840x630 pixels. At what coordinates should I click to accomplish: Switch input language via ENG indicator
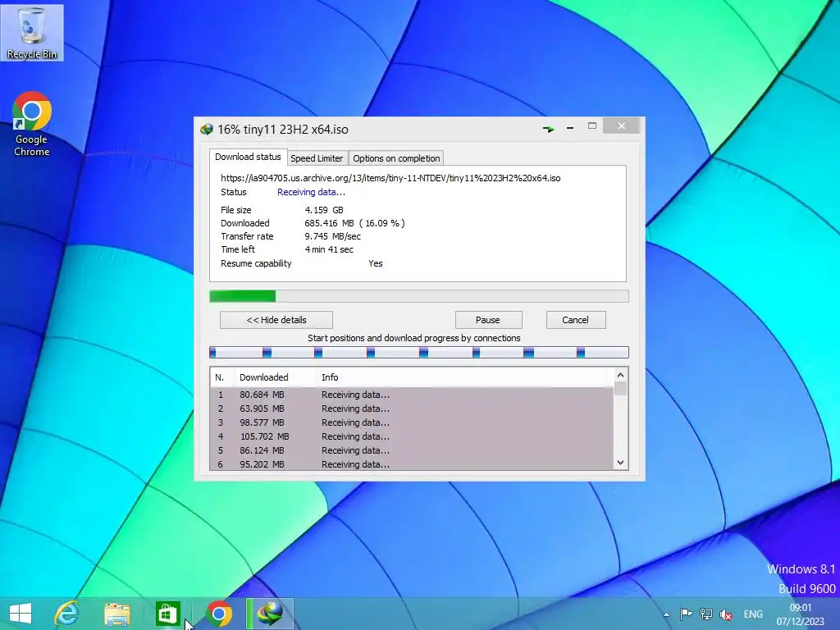(753, 614)
